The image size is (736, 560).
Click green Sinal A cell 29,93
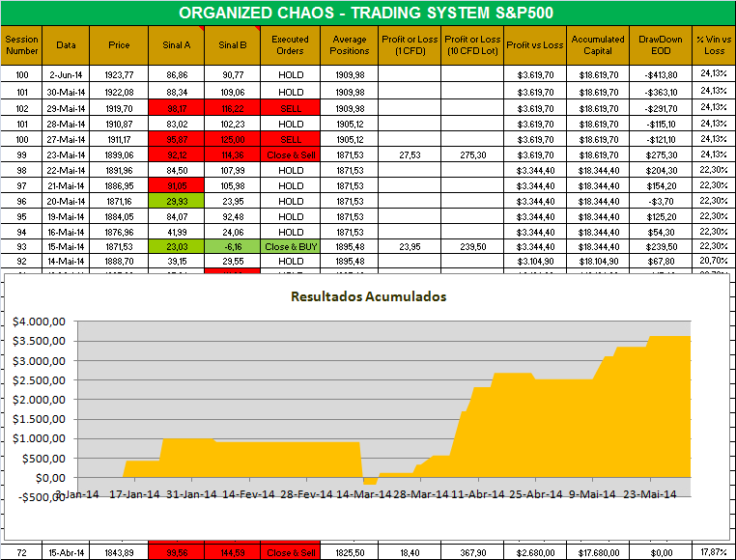177,202
